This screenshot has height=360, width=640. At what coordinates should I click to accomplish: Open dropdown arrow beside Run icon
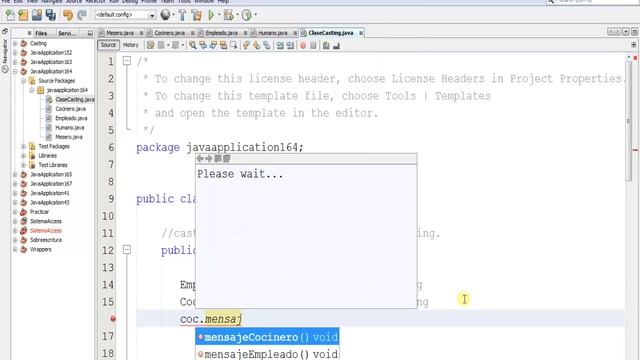[219, 15]
